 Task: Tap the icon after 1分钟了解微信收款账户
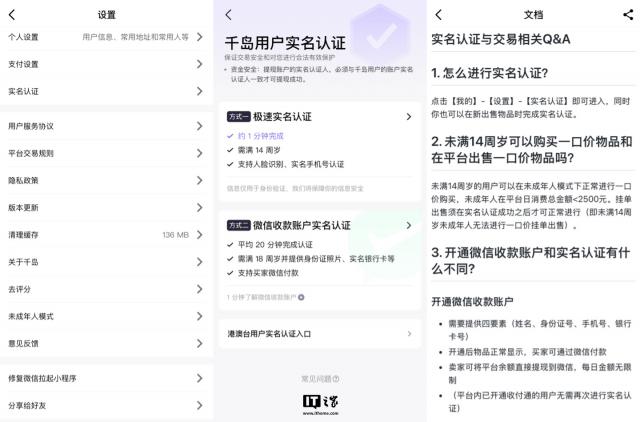coord(301,297)
